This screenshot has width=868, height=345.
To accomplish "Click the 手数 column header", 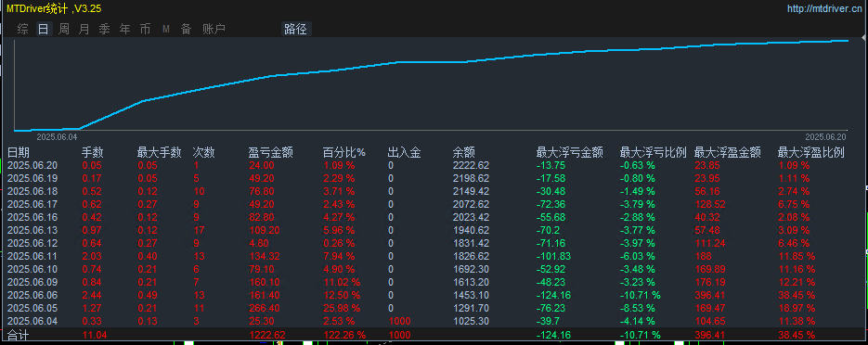I will (93, 153).
